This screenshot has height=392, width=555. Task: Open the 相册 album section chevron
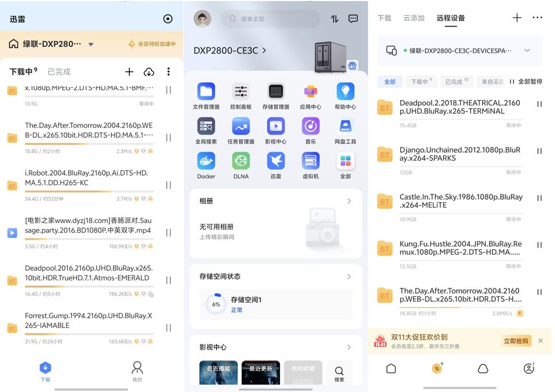[349, 201]
